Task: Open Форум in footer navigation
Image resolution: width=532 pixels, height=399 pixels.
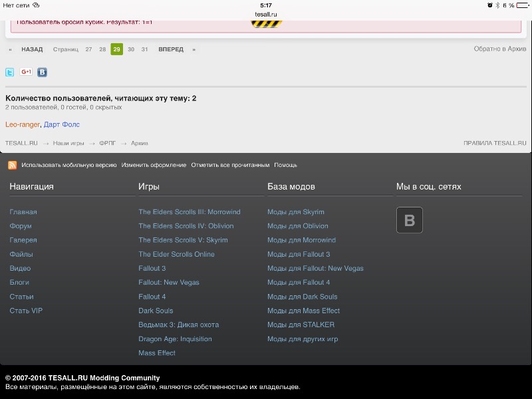Action: pos(21,226)
